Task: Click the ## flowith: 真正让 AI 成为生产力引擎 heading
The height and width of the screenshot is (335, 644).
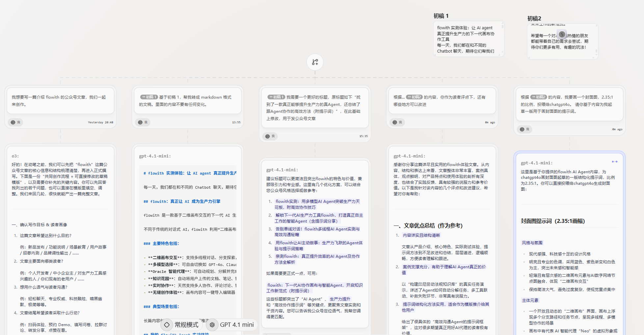Action: coord(182,201)
